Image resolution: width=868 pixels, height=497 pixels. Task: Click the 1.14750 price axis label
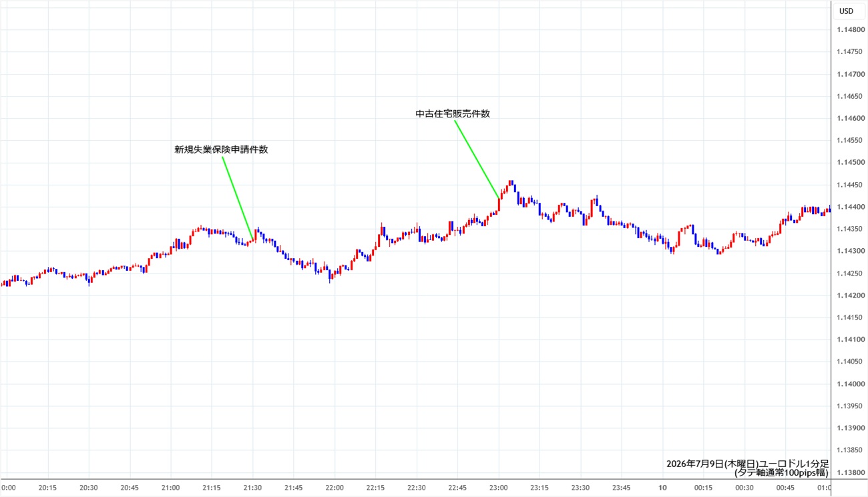[x=850, y=52]
